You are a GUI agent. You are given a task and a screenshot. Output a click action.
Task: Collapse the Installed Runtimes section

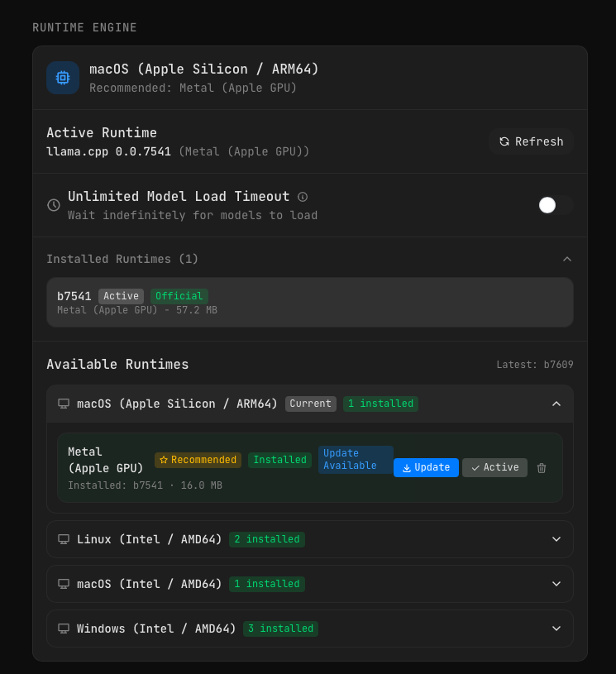pos(567,259)
